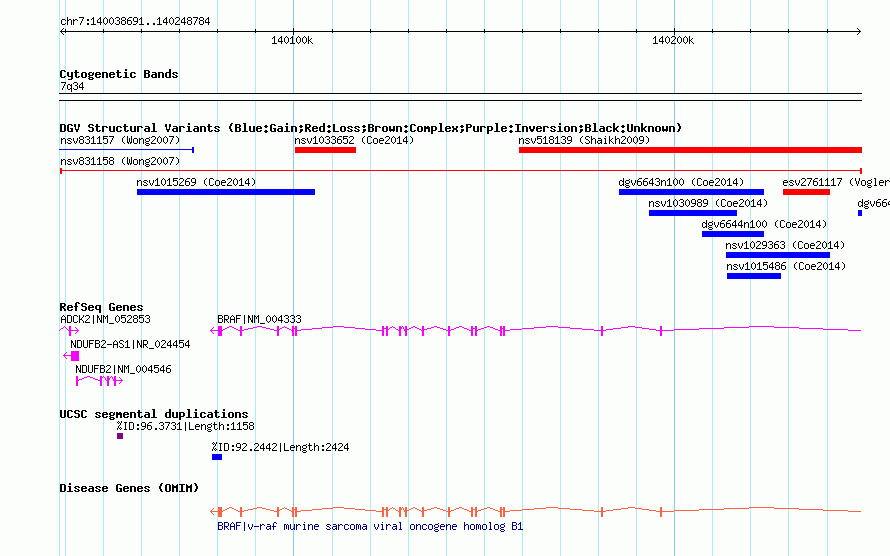Open the %ID:96.3731|Length:1158 label
This screenshot has height=556, width=890.
click(186, 426)
